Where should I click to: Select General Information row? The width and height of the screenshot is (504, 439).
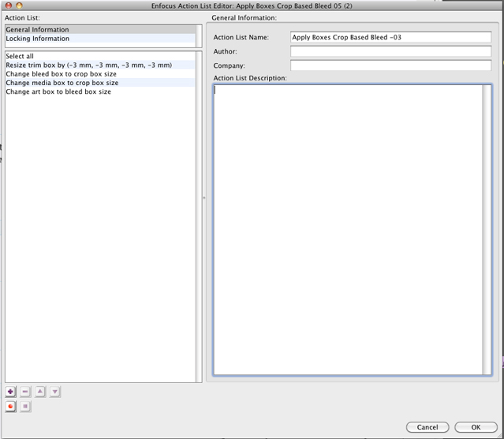[x=100, y=29]
